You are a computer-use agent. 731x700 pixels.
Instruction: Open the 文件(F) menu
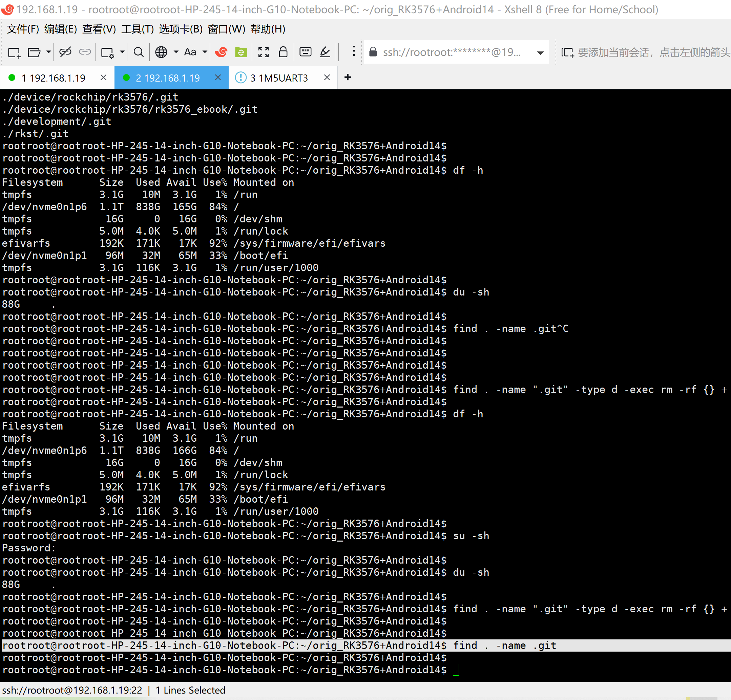click(x=23, y=29)
